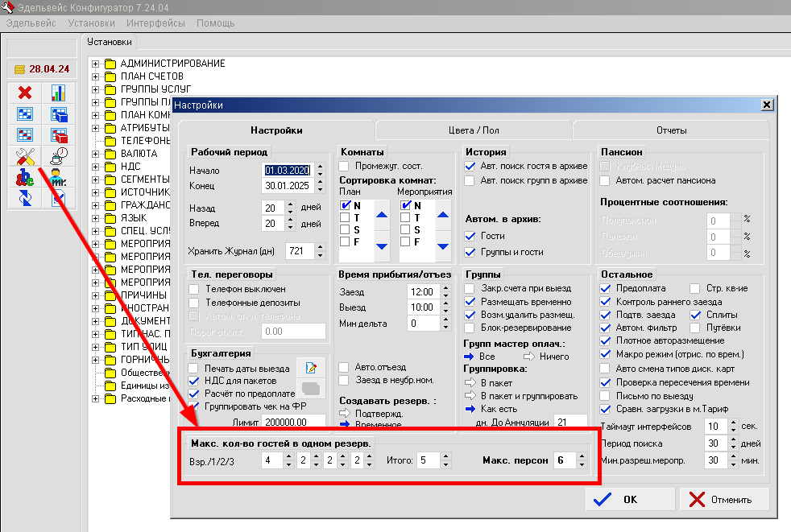
Task: Move room sort up in План list
Action: pos(382,215)
